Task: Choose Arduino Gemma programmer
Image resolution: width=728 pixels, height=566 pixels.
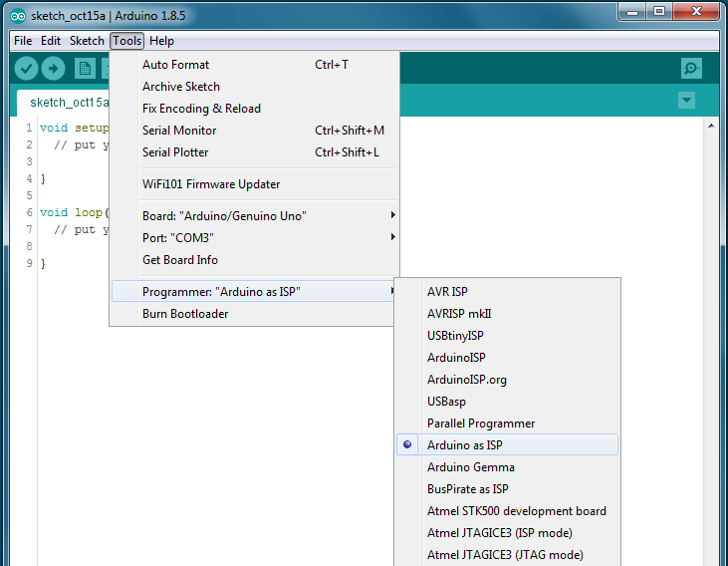Action: pos(508,467)
